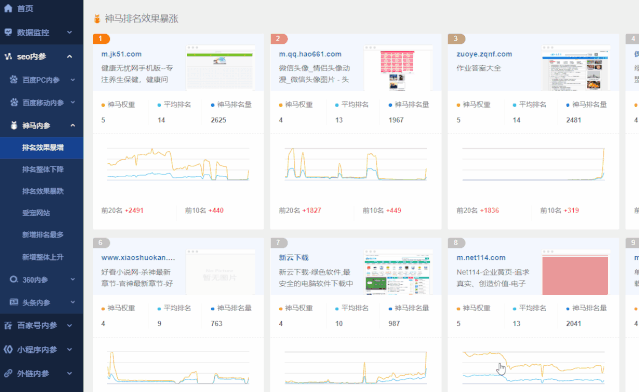Click 神马排名量 value 763
This screenshot has width=639, height=392.
click(x=216, y=324)
